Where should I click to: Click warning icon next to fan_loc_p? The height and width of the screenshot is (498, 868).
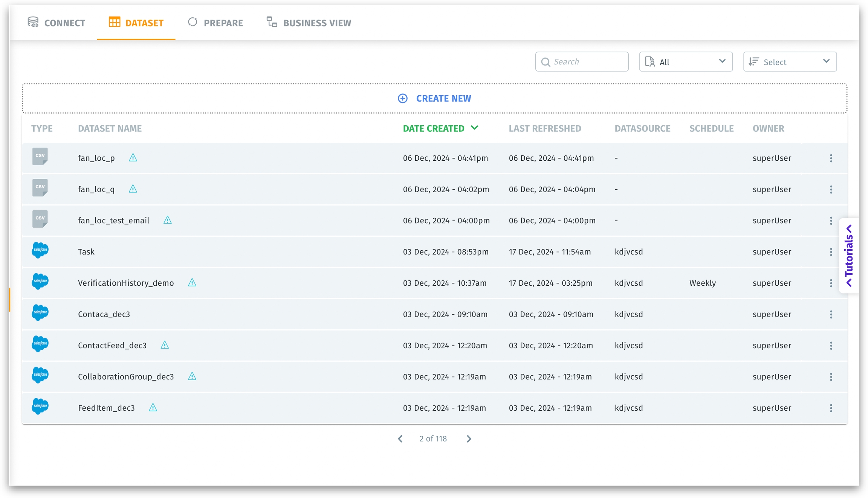133,158
